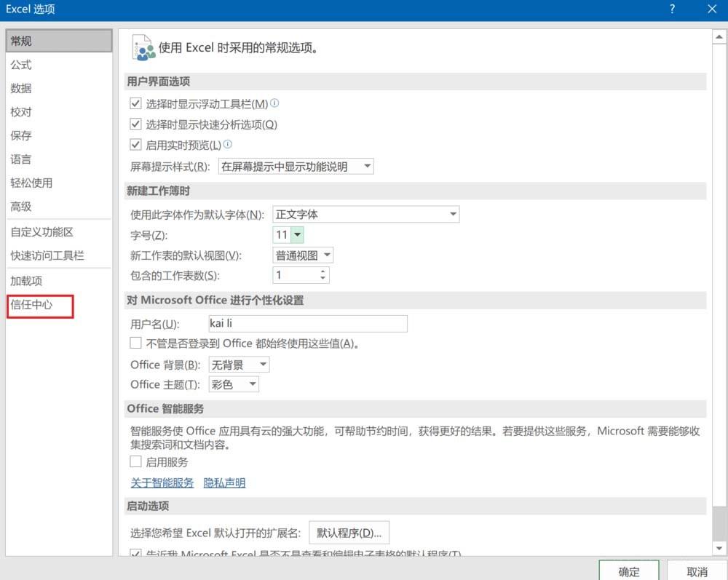The width and height of the screenshot is (728, 580).
Task: Click the 默认程序(D) button
Action: [x=349, y=532]
